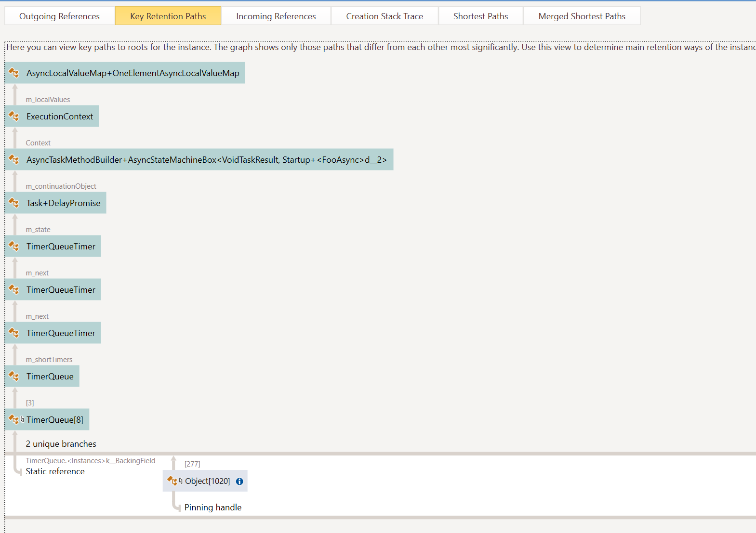Click the icon beside Object[1020] node
Image resolution: width=756 pixels, height=533 pixels.
pyautogui.click(x=172, y=481)
